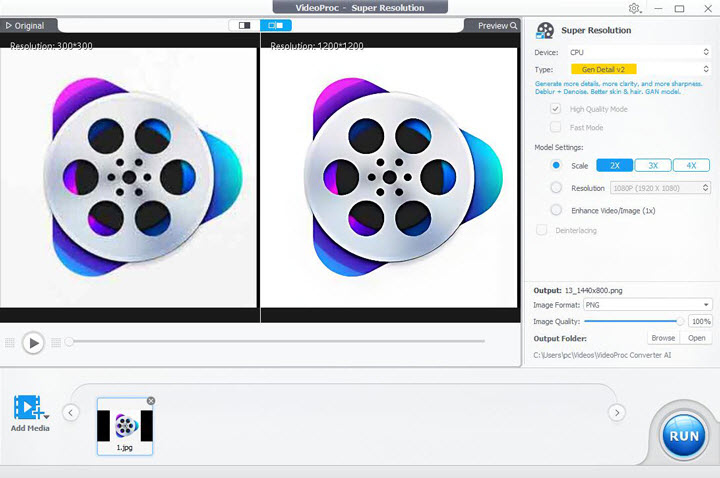Open the Image Format PNG dropdown
This screenshot has height=478, width=720.
coord(648,304)
